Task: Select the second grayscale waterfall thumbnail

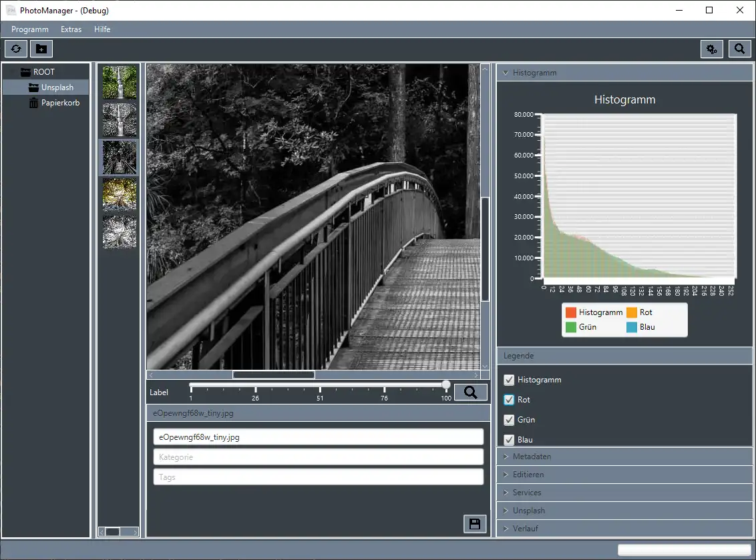Action: tap(119, 119)
